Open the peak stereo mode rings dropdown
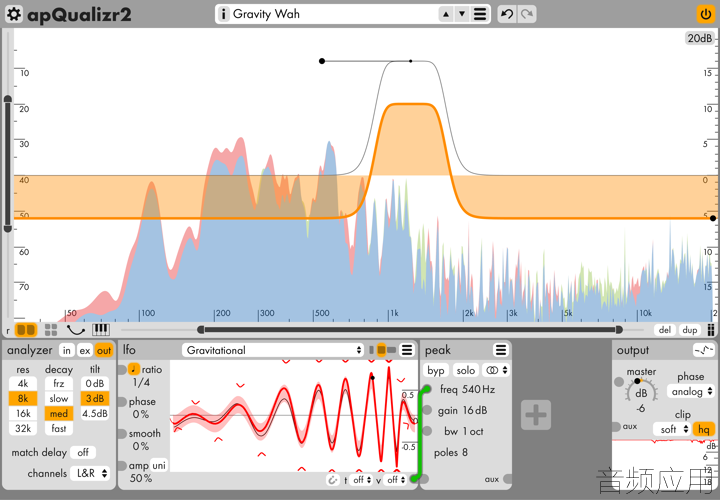 point(496,370)
